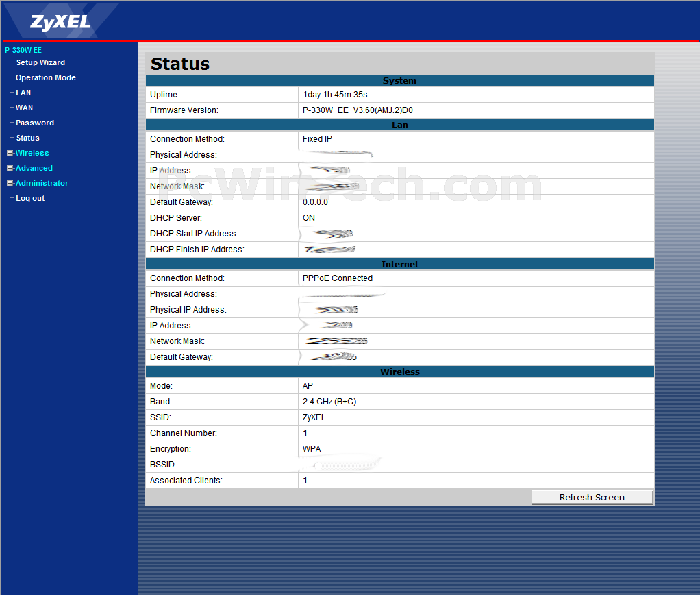Open the Wireless menu link

(32, 153)
